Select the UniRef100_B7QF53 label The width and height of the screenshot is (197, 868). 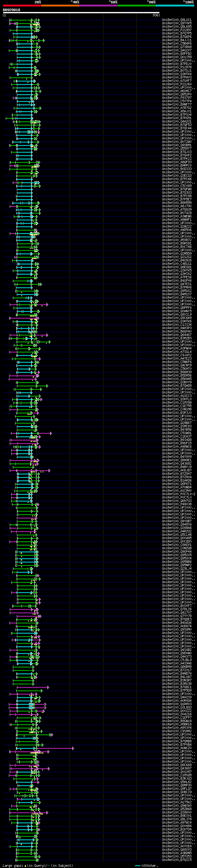pyautogui.click(x=177, y=125)
